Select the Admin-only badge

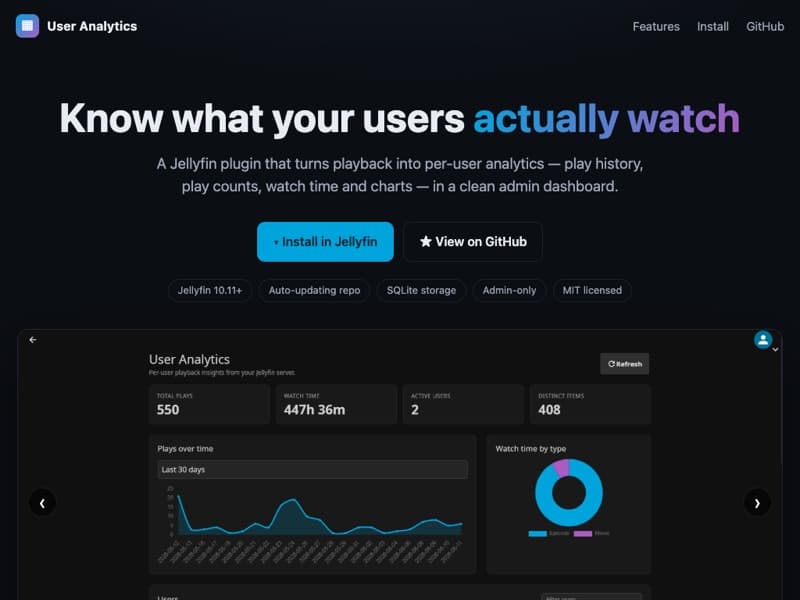[509, 290]
